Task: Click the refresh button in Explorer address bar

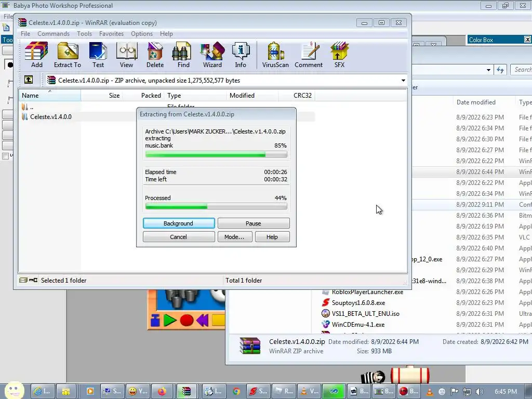Action: pos(500,70)
